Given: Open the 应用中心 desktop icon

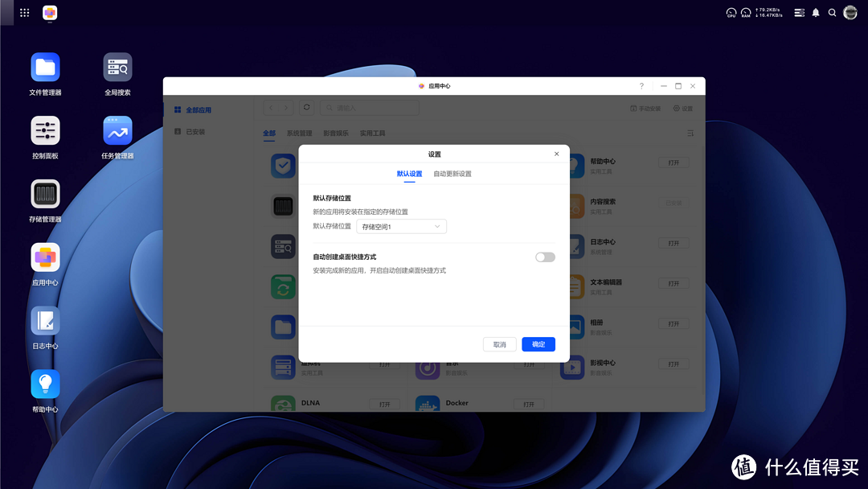Looking at the screenshot, I should click(x=45, y=257).
